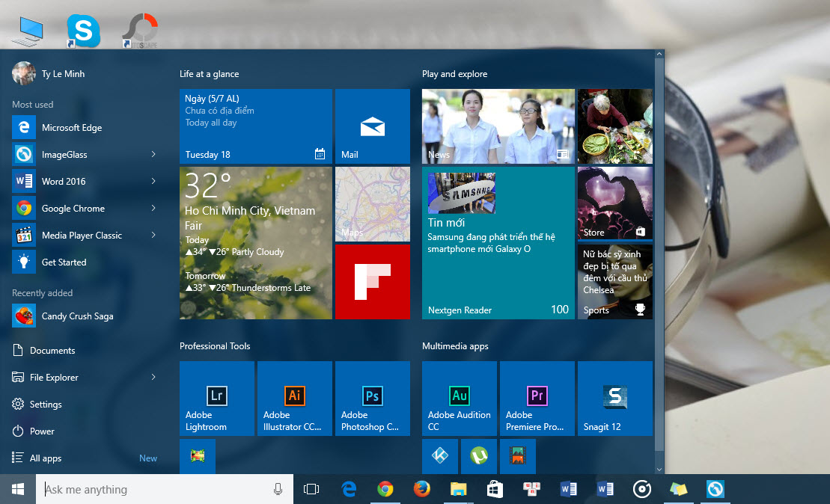Launch Candy Crush Saga
The width and height of the screenshot is (830, 504).
85,316
